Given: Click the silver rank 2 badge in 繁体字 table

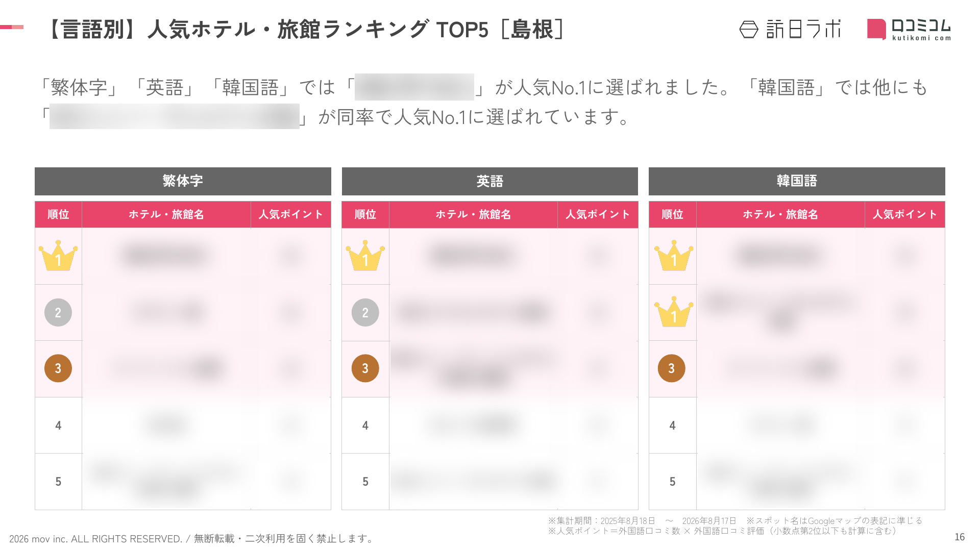Looking at the screenshot, I should pyautogui.click(x=58, y=312).
